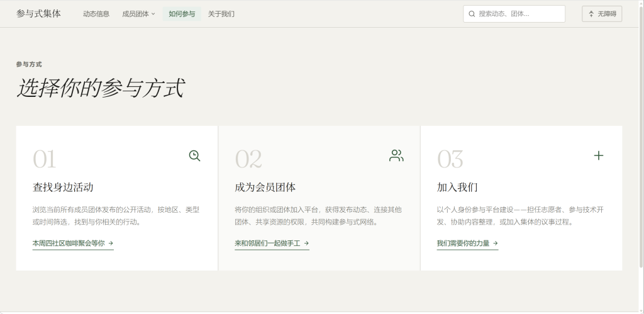
Task: Click the clock search icon on card 01
Action: [x=195, y=156]
